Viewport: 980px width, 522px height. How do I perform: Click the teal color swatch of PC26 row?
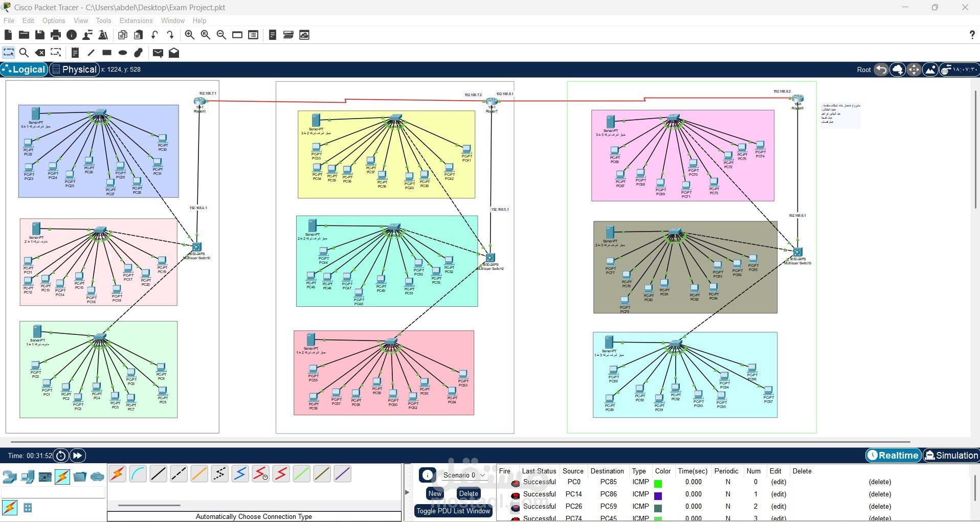coord(658,508)
